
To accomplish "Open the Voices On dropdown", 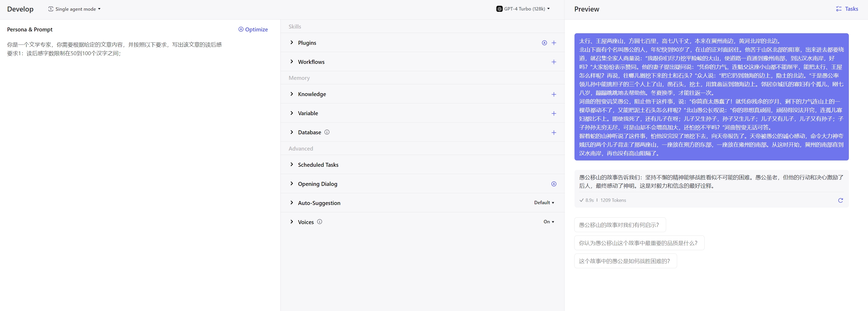I will (549, 222).
